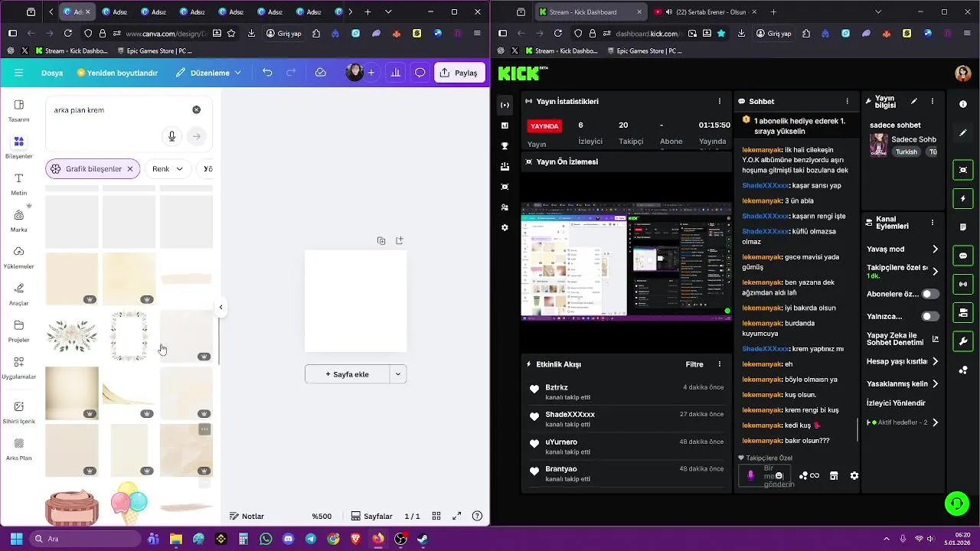Expand Yavaş mod settings

[935, 249]
